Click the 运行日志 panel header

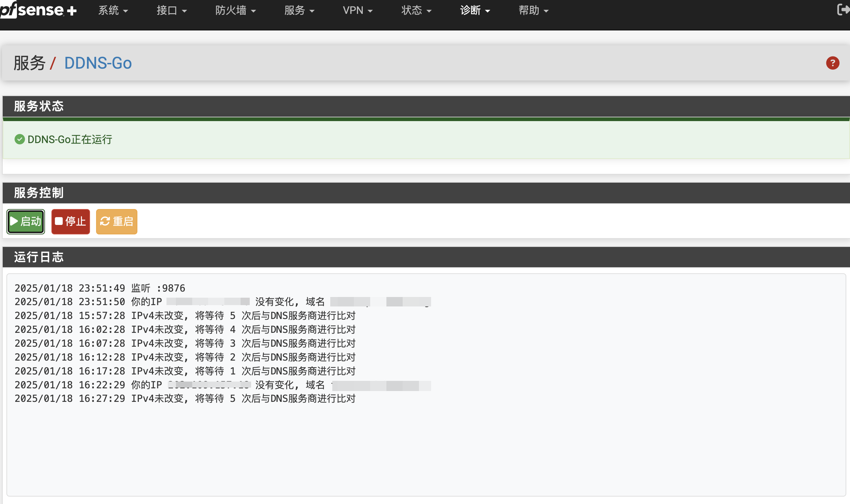click(x=39, y=257)
